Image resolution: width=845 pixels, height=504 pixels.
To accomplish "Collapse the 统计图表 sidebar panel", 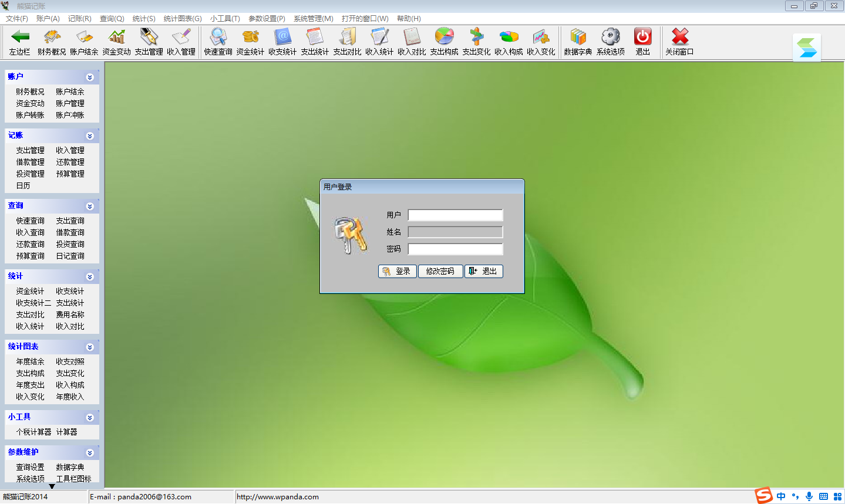I will 90,347.
